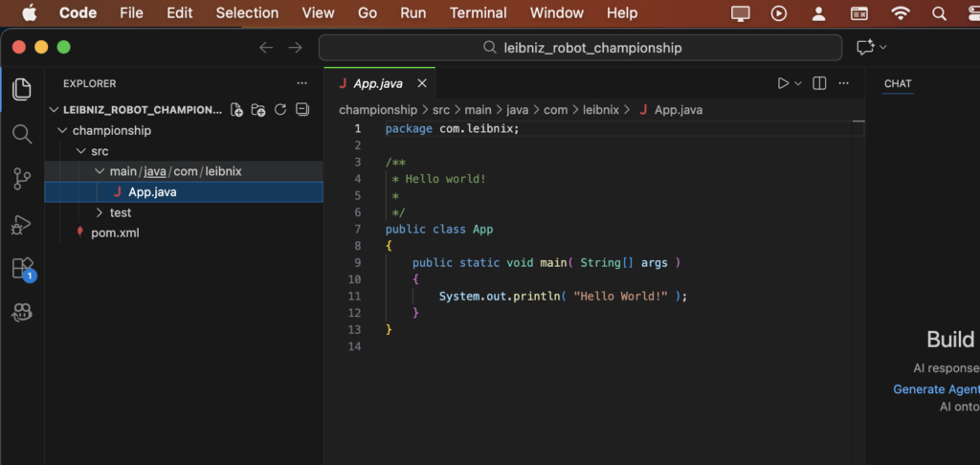Click the leibniz_robot_championship search box
This screenshot has height=465, width=980.
tap(580, 48)
